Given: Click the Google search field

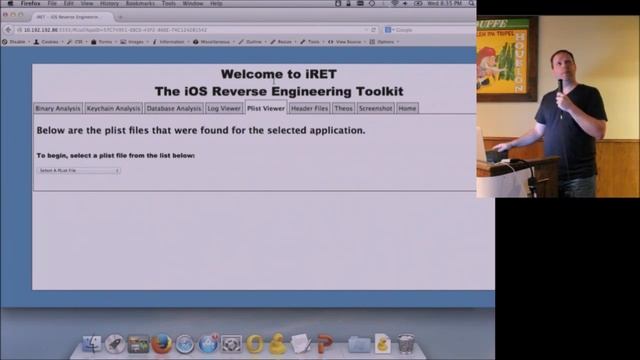Looking at the screenshot, I should pos(429,30).
